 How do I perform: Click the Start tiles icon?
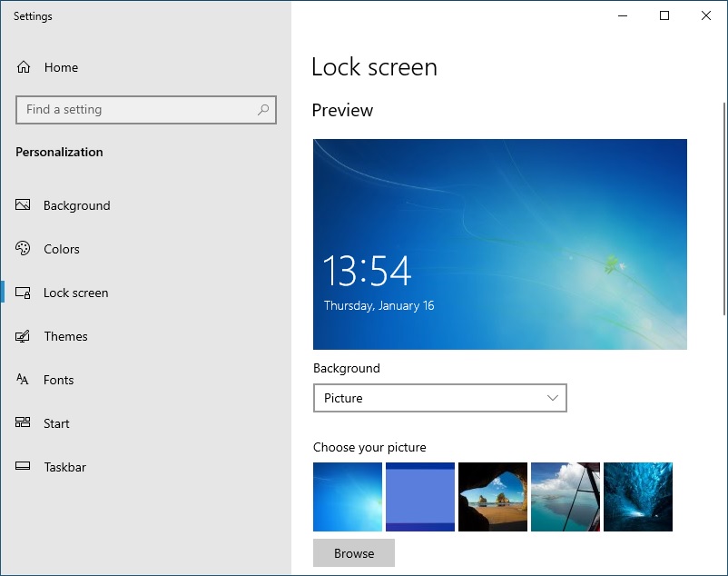click(23, 422)
